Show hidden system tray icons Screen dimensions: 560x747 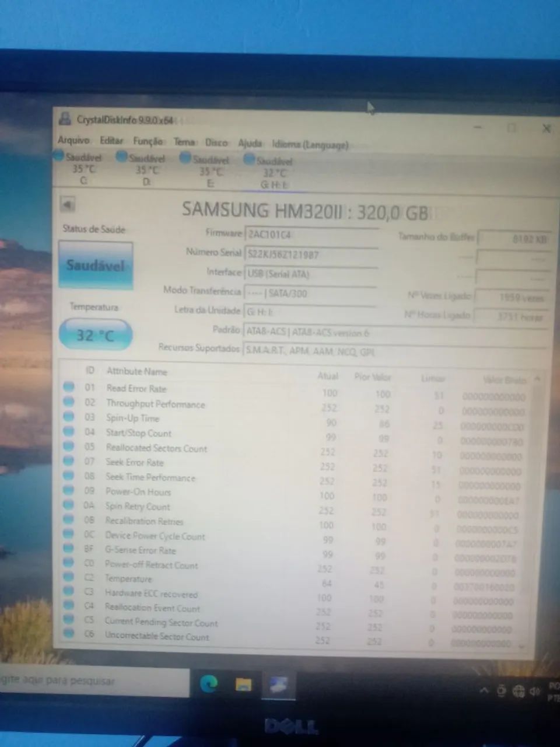tap(484, 691)
